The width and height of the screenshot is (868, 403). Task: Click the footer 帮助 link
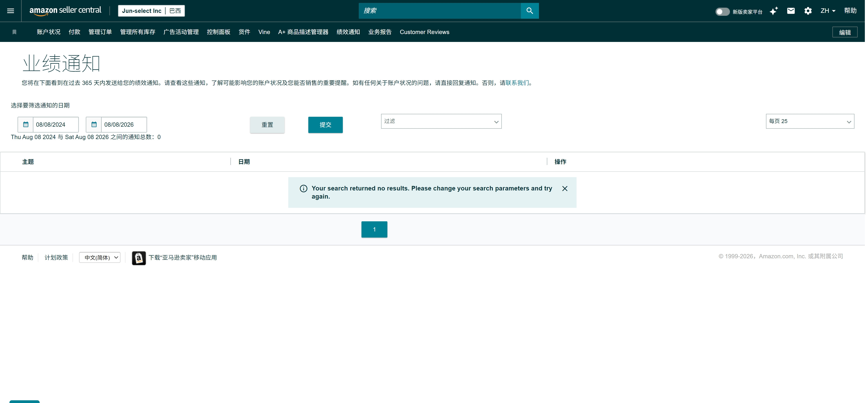27,258
